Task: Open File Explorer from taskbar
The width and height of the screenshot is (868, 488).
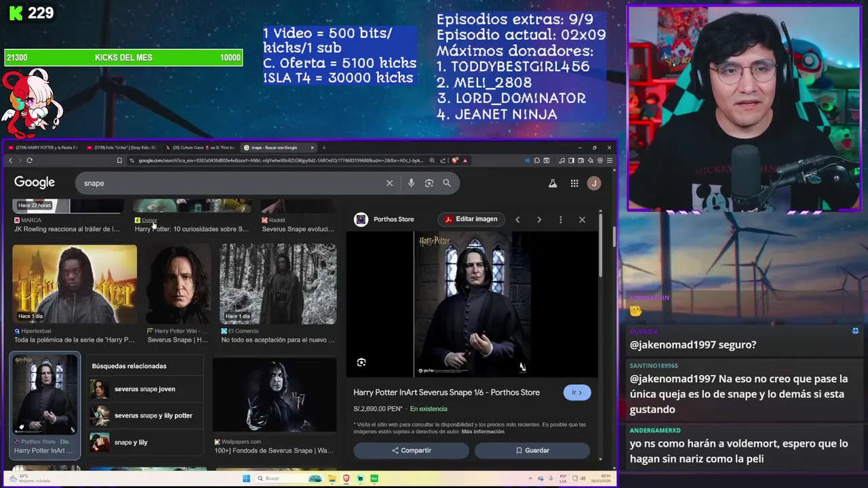Action: (x=332, y=479)
